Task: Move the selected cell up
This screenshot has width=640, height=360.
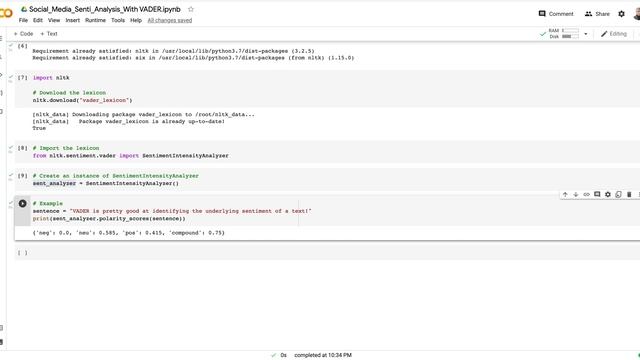Action: coord(565,195)
